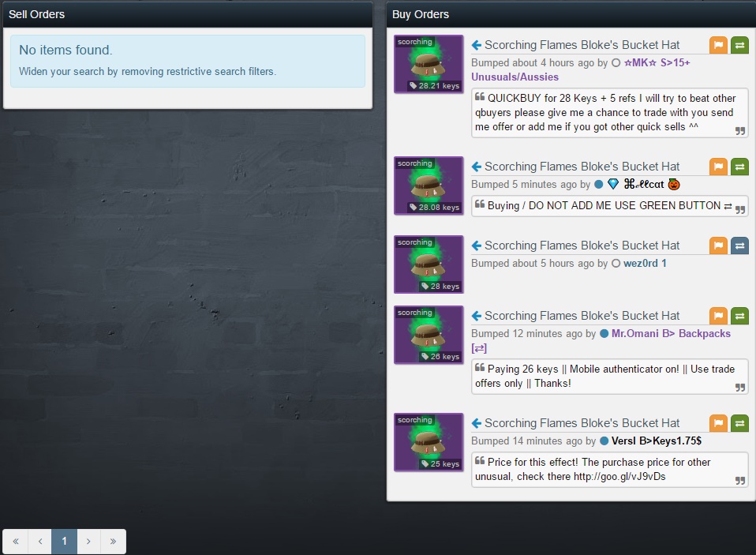Click green trade offer button on ☆MK☆'s listing
Screen dimensions: 756x555
[x=739, y=45]
